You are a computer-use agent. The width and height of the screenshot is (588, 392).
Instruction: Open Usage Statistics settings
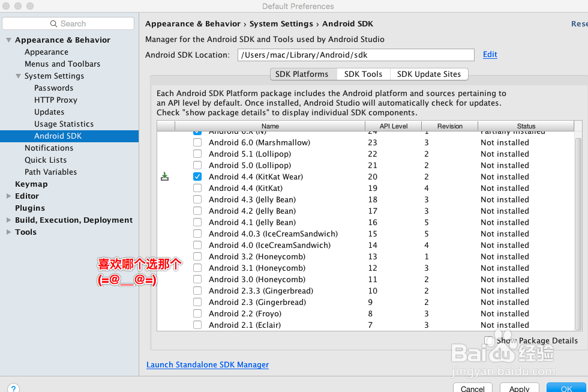click(64, 124)
